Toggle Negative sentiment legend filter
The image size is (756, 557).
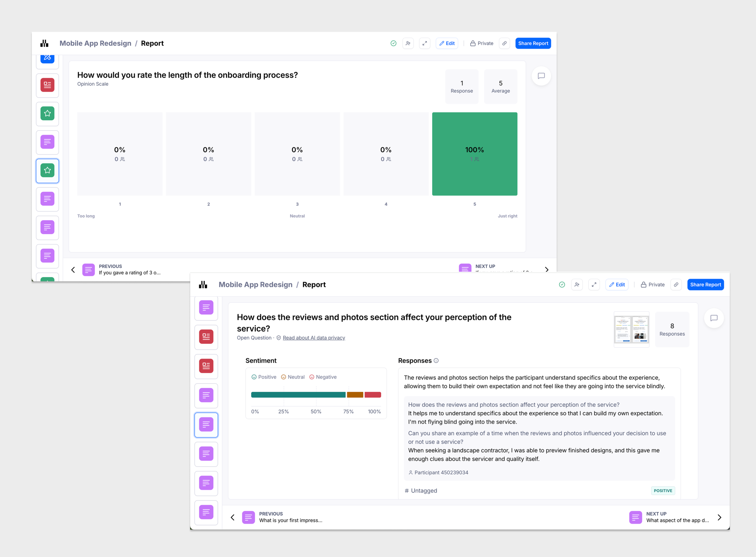coord(323,377)
